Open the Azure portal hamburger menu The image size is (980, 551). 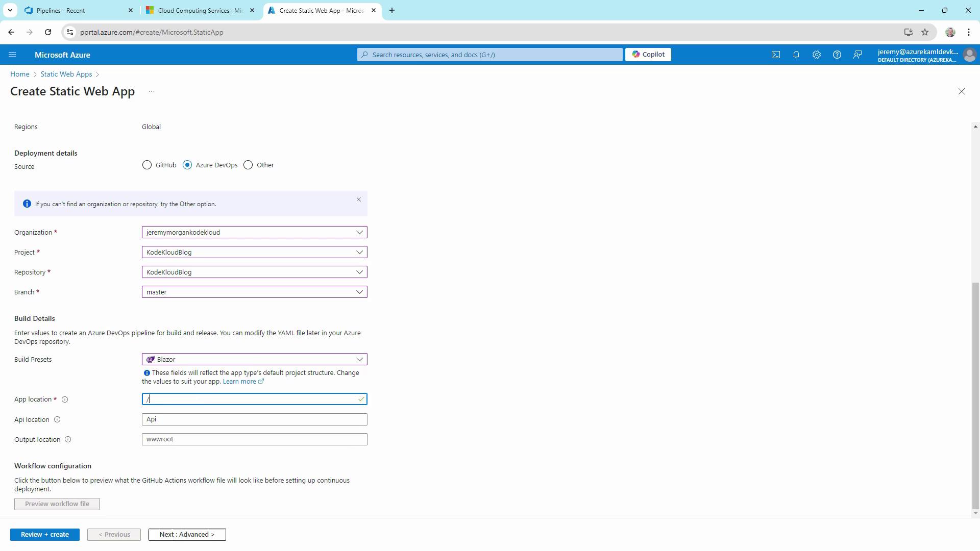[12, 55]
